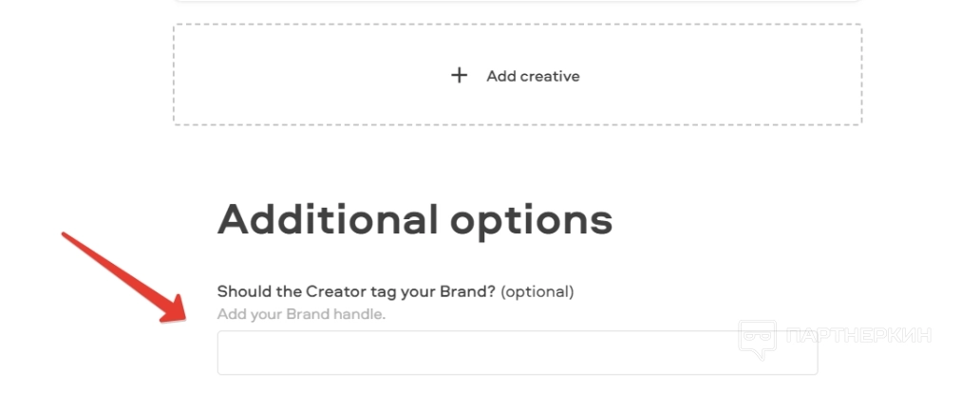Click the "Add your Brand handle." hint
Screen dimensions: 980x410
point(301,313)
